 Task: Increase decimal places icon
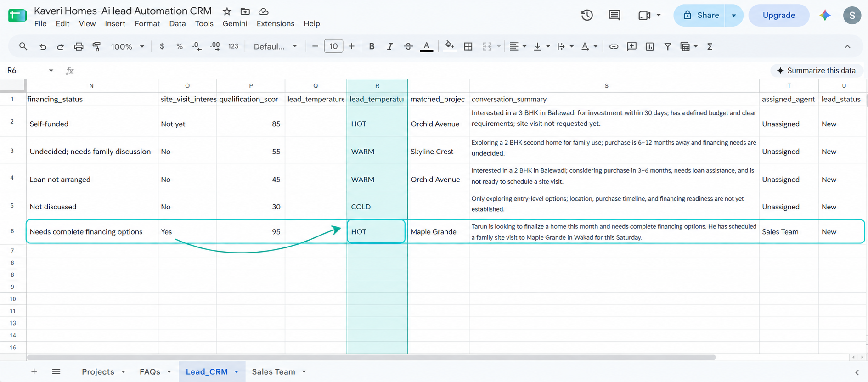[215, 46]
